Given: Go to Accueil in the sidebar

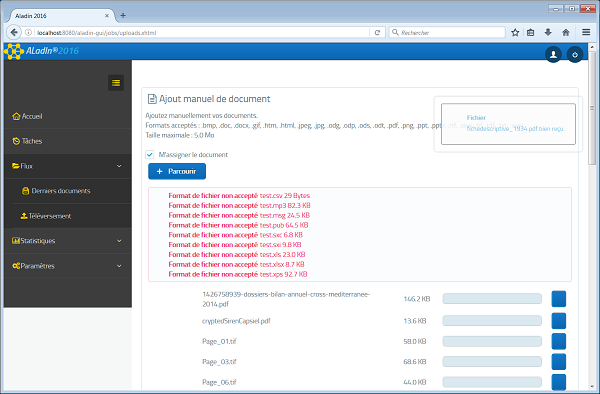Looking at the screenshot, I should click(68, 116).
